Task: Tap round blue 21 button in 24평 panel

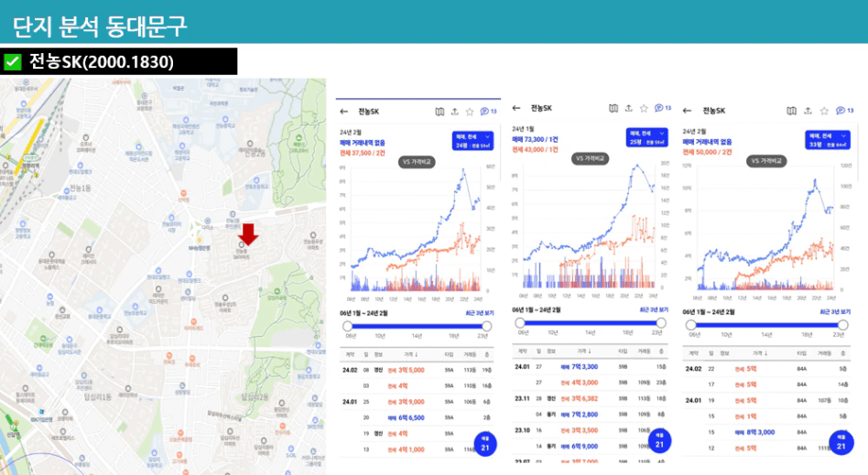Action: pos(485,444)
